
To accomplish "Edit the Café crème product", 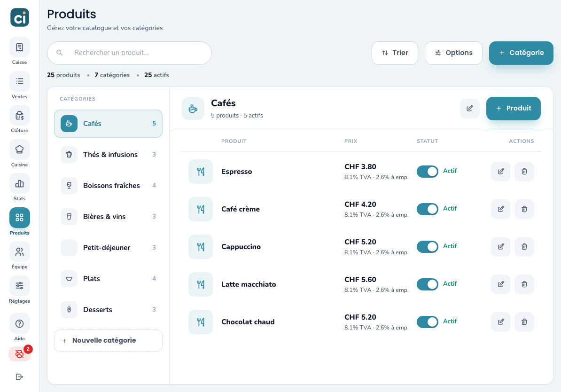I will point(501,209).
